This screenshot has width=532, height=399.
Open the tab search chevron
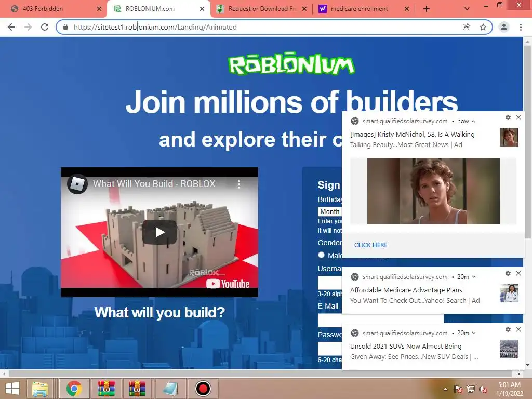pos(467,9)
